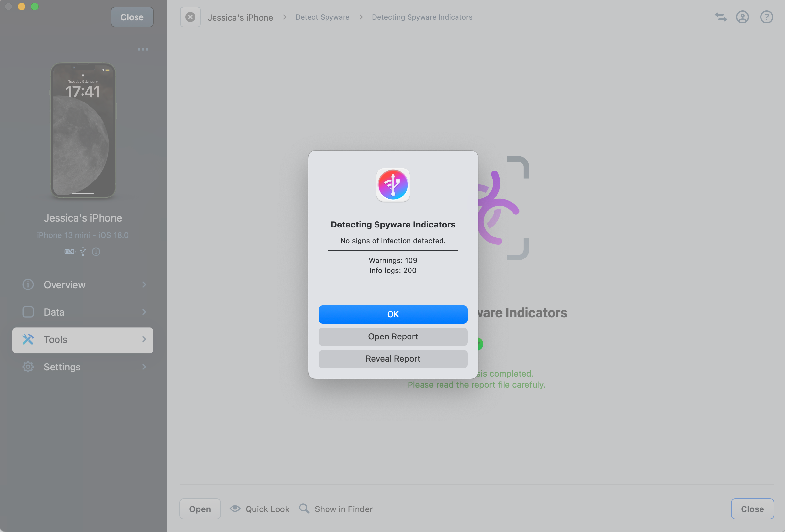Screen dimensions: 785x532
Task: Click the green checkmark success icon
Action: [480, 344]
